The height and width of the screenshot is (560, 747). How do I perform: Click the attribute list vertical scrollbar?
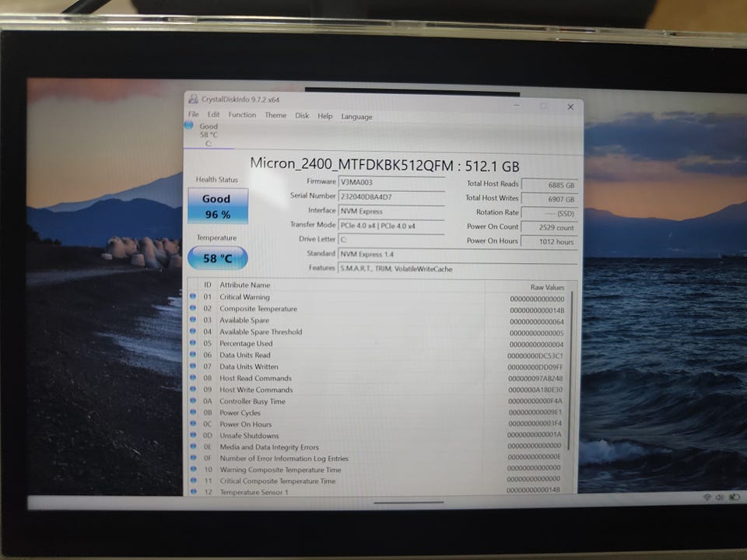(x=570, y=372)
